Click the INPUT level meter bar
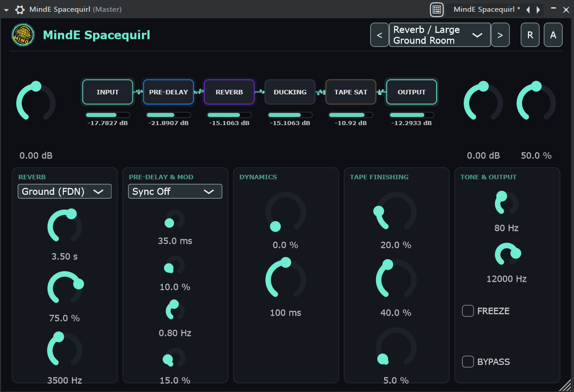Viewport: 574px width, 392px height. pyautogui.click(x=108, y=115)
